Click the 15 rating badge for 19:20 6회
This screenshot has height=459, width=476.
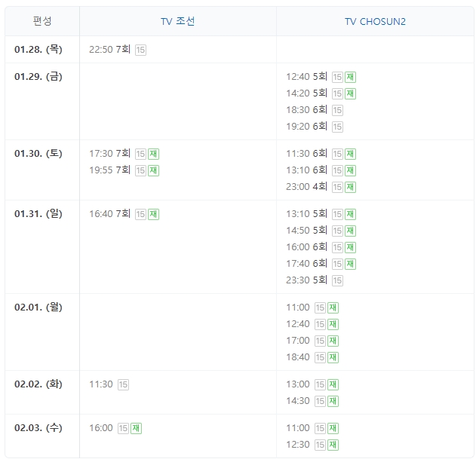pos(337,127)
